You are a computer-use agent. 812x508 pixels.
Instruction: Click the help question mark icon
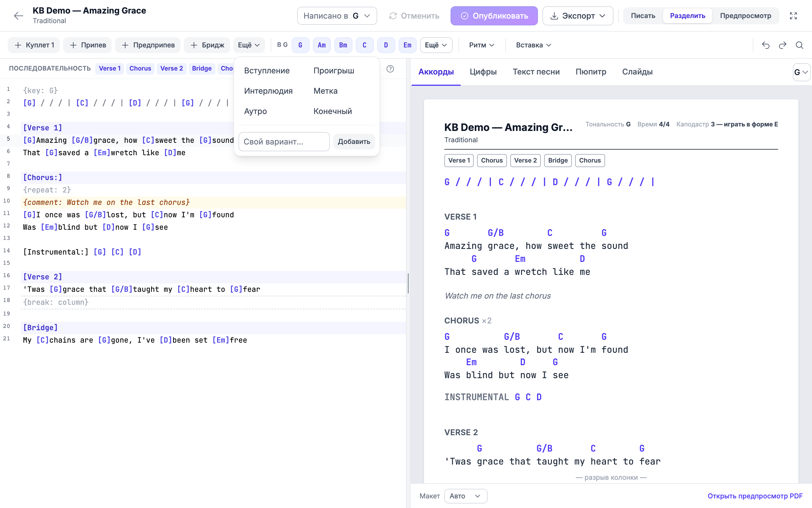coord(390,69)
